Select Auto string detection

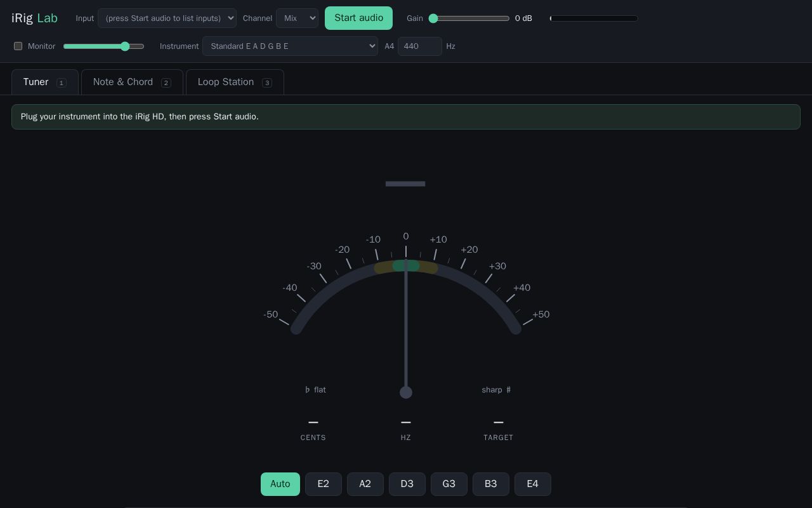(x=280, y=484)
